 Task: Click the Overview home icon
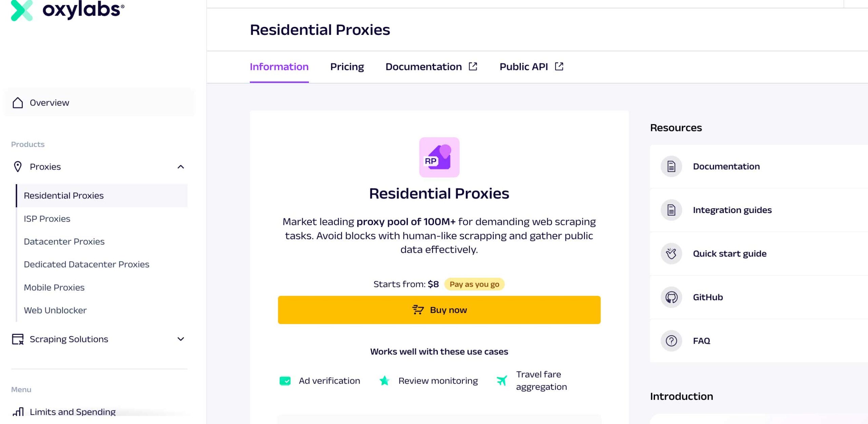[18, 103]
